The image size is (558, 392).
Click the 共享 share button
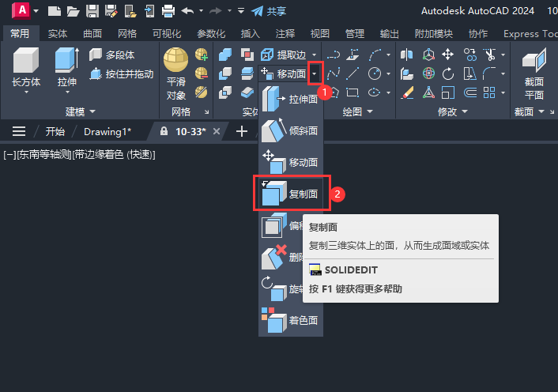click(x=269, y=11)
